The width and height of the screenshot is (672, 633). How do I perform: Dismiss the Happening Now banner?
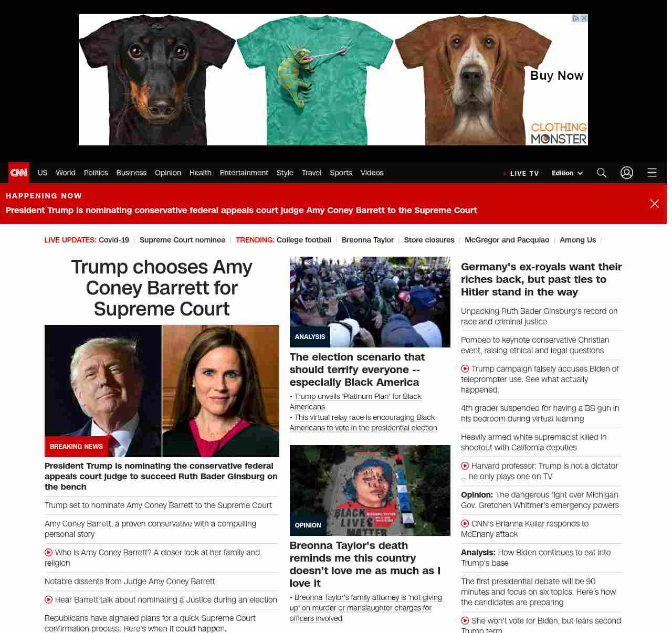pos(654,204)
